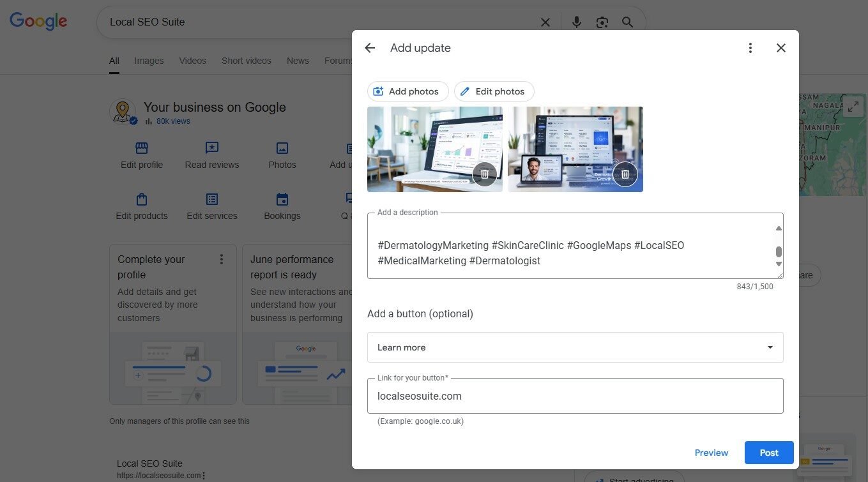The width and height of the screenshot is (868, 482).
Task: Open the three-dot options menu in dialog
Action: 750,48
